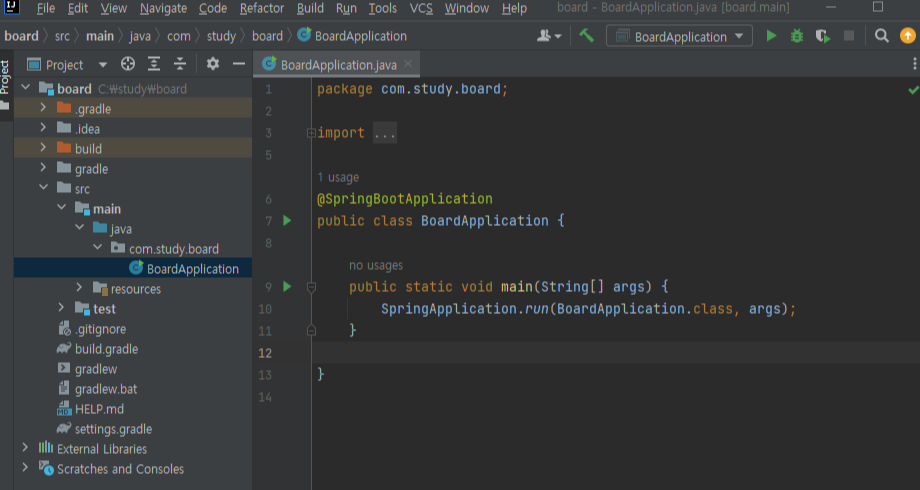
Task: Expand the test folder
Action: click(61, 307)
